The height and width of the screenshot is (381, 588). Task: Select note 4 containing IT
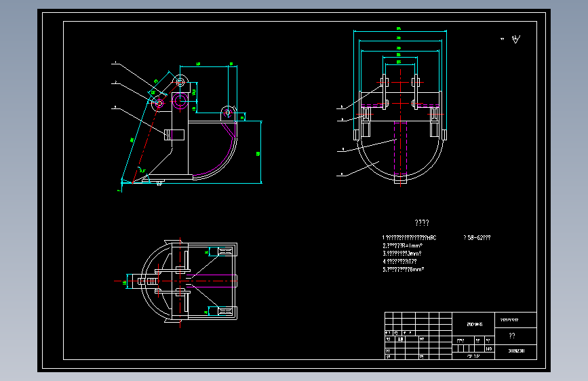pyautogui.click(x=399, y=262)
